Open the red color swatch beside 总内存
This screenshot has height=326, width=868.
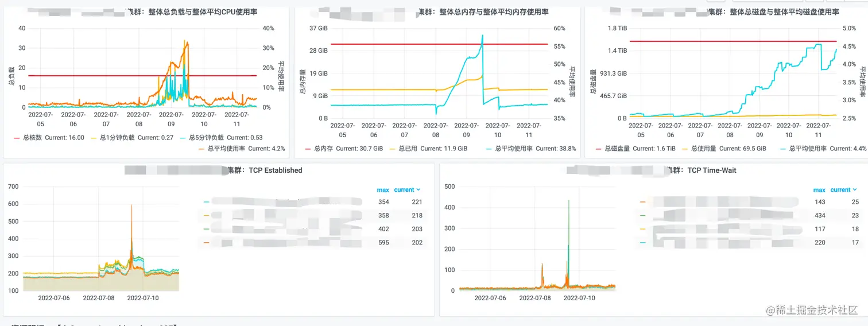pos(308,149)
